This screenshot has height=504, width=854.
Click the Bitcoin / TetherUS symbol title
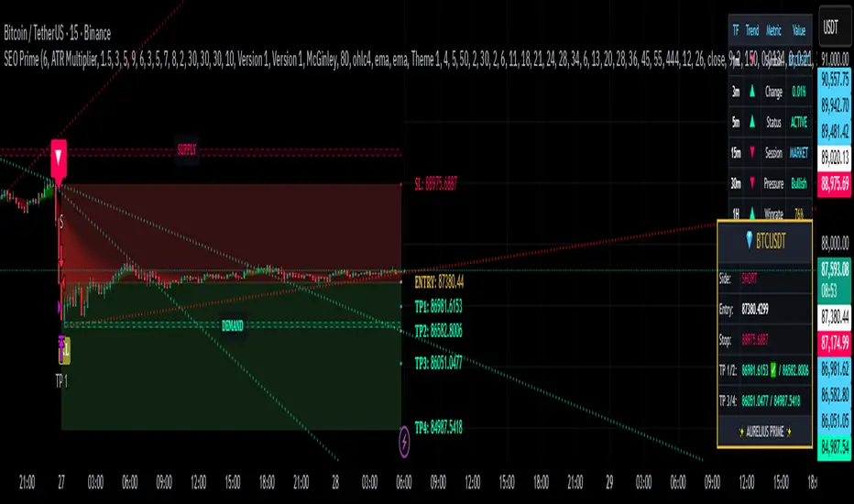57,34
